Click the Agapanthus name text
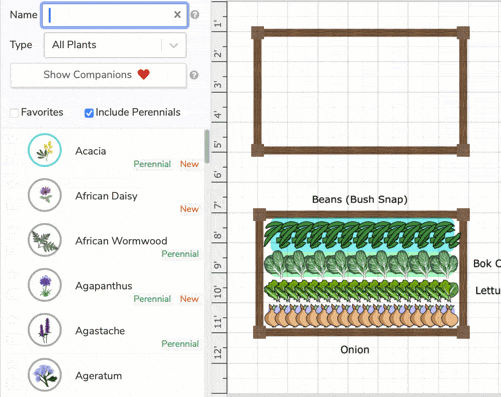 pyautogui.click(x=104, y=286)
